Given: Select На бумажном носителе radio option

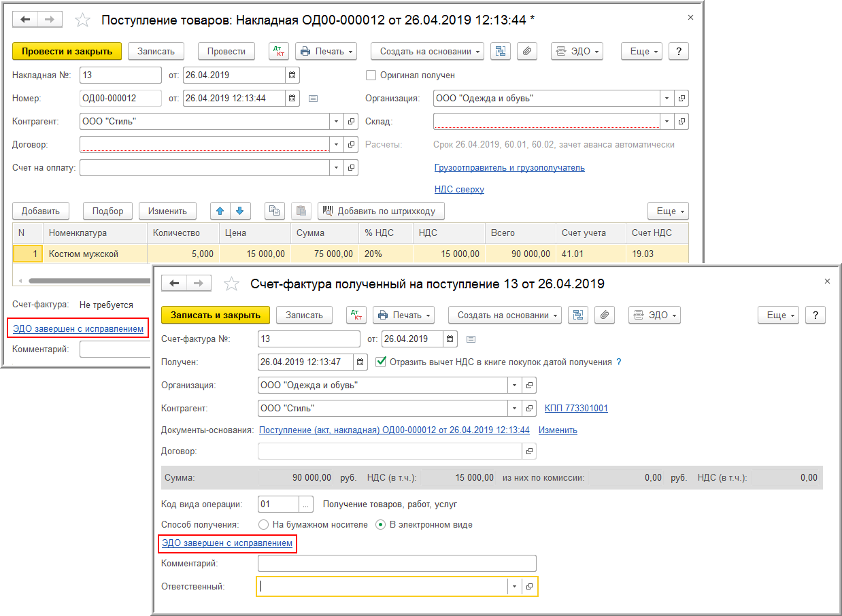Looking at the screenshot, I should coord(263,525).
